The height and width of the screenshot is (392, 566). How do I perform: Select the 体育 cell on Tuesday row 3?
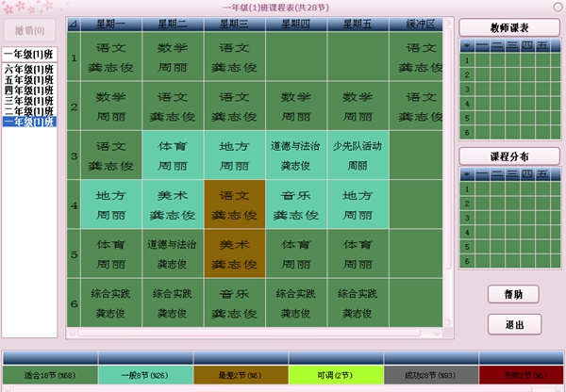pyautogui.click(x=173, y=155)
